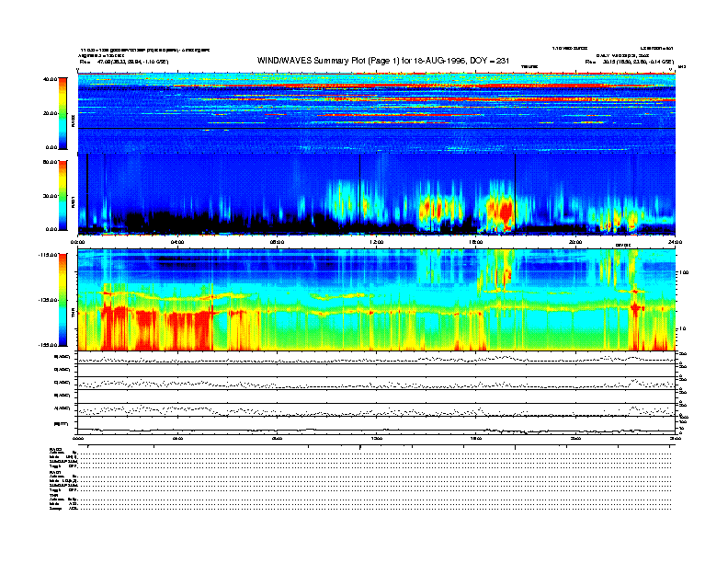Click the WIND/WAVES Summary Plot title text
Viewport: 728px width, 563px height.
[383, 61]
